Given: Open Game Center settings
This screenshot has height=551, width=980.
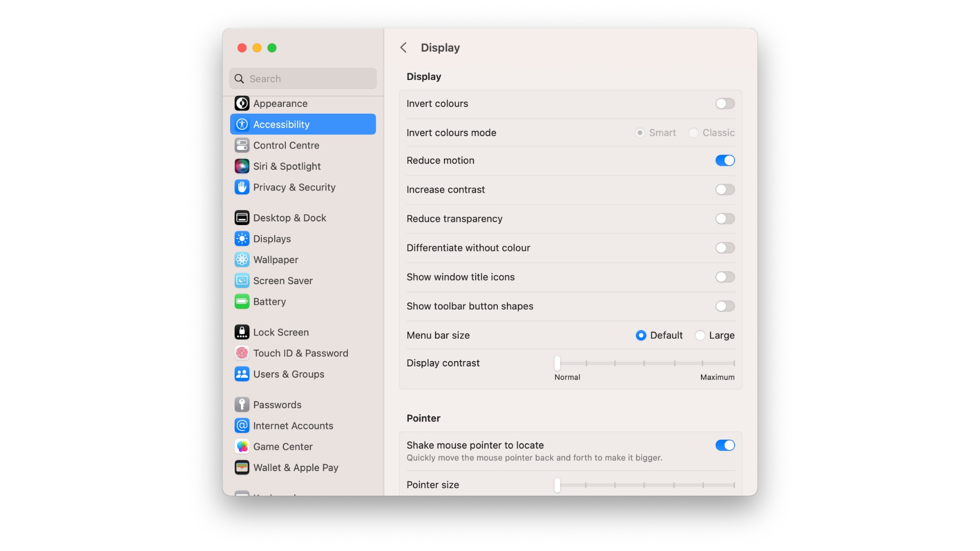Looking at the screenshot, I should pos(283,447).
